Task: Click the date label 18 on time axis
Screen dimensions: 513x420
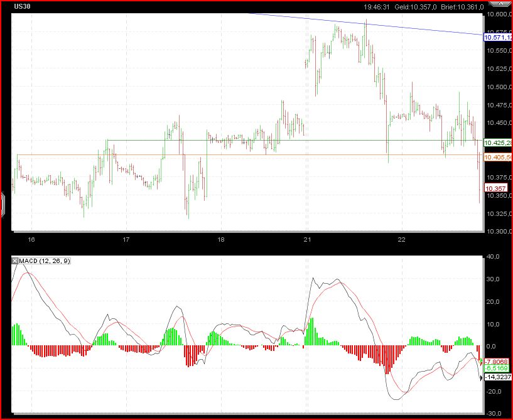Action: point(221,240)
